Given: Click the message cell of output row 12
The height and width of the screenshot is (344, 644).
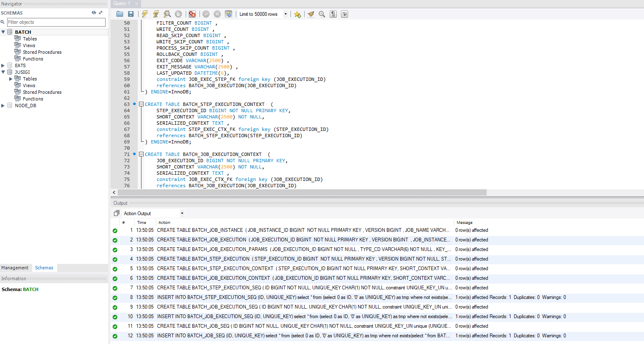Looking at the screenshot, I should click(x=510, y=336).
